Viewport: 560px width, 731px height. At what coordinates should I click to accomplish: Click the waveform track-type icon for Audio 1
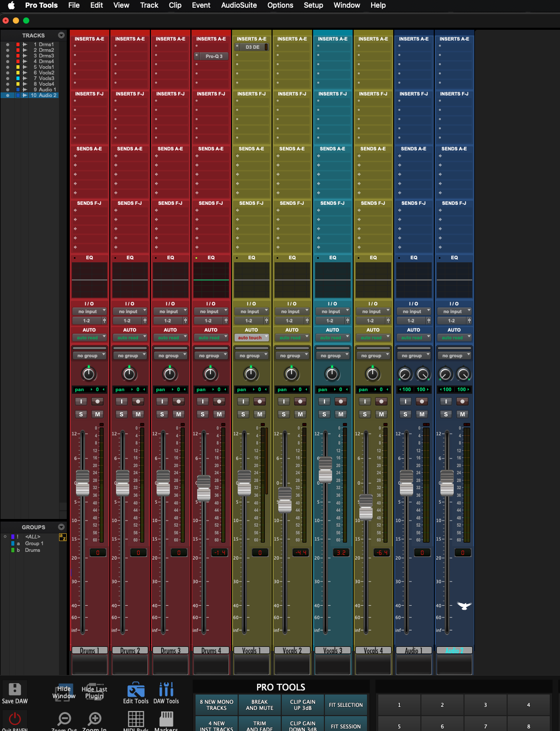click(x=25, y=90)
